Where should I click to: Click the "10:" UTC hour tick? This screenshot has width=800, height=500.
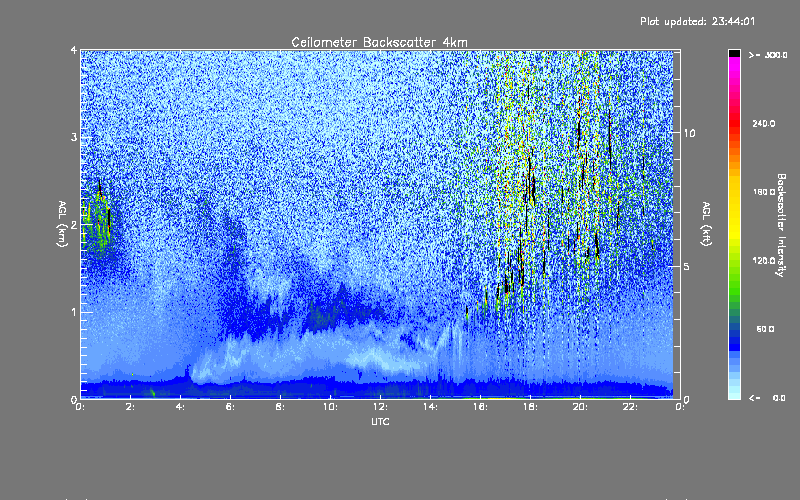click(x=330, y=407)
